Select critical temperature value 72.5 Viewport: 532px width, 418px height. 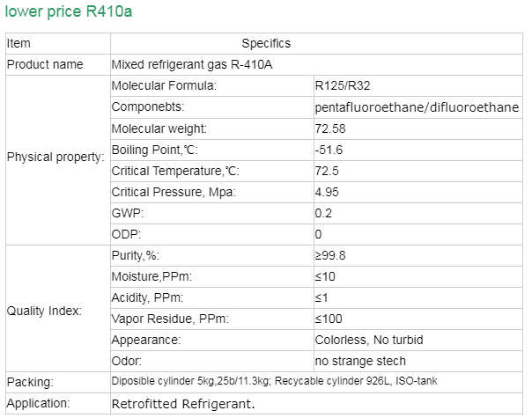(x=327, y=171)
